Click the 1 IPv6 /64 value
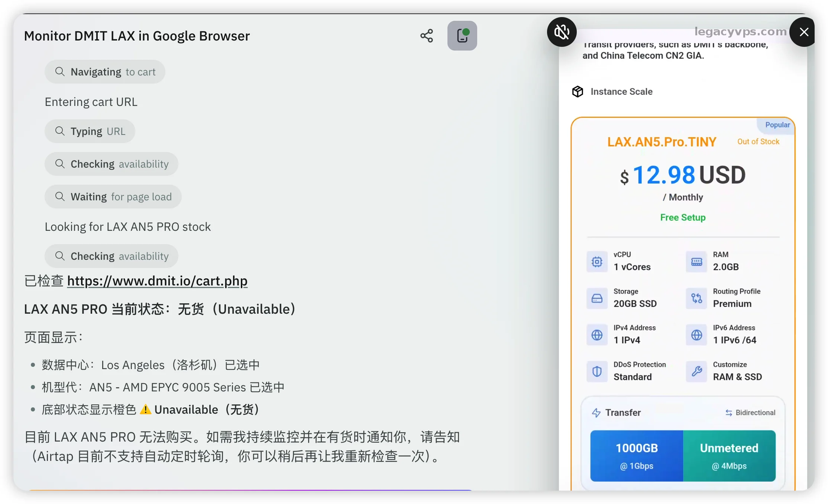This screenshot has height=504, width=828. 735,340
